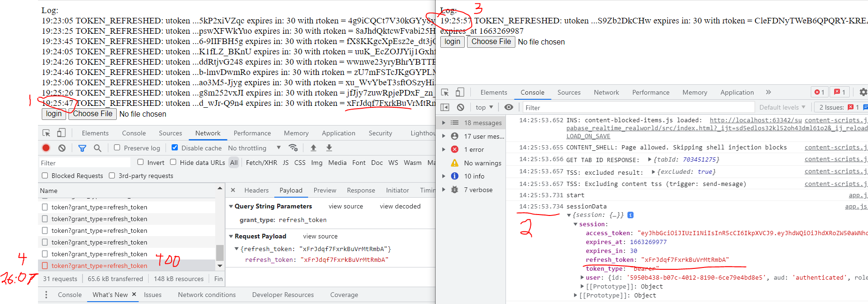Viewport: 868px width, 304px height.
Task: Clear console icon
Action: pyautogui.click(x=460, y=107)
